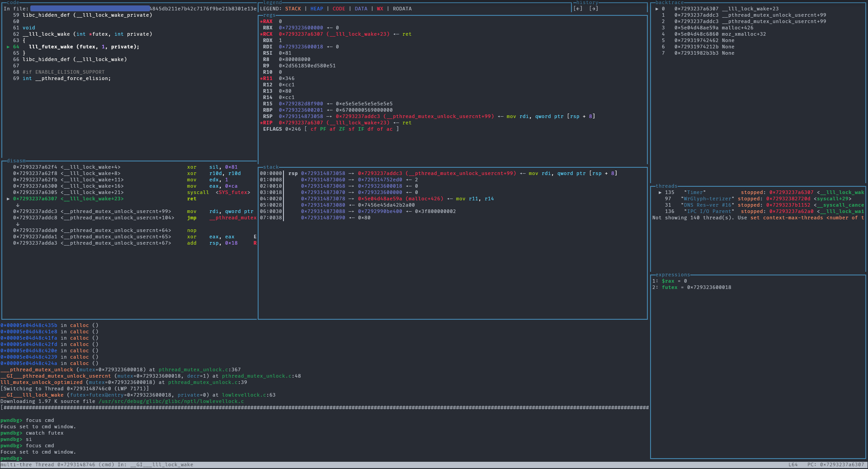Click the history back arrow button

pyautogui.click(x=578, y=9)
